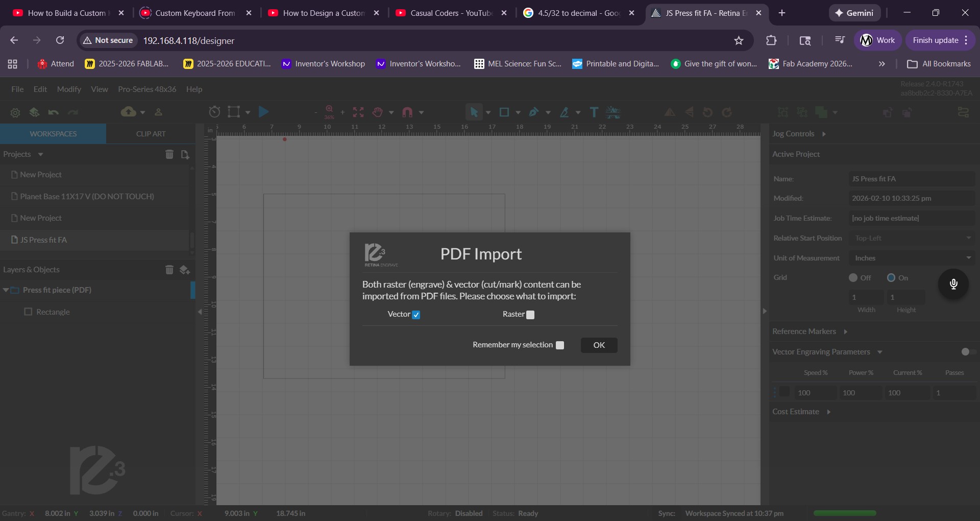
Task: Click the fit-to-screen arrows icon
Action: 358,112
